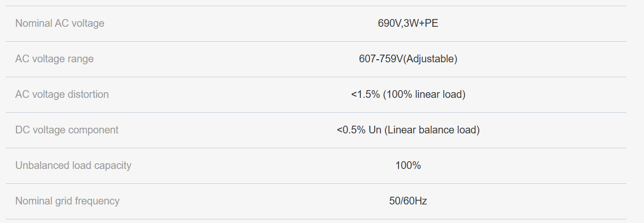Click the word 'capacity' in unbalanced load row
The image size is (644, 223).
pos(112,165)
